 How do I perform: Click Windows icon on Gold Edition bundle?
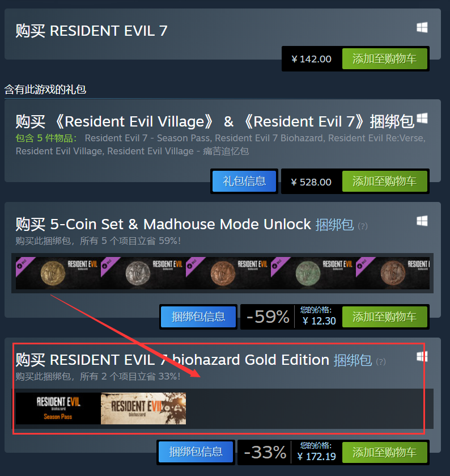(422, 356)
